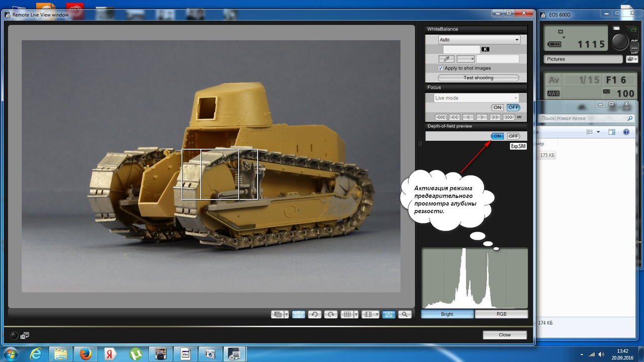Switch histogram to Bright. tab

[447, 314]
